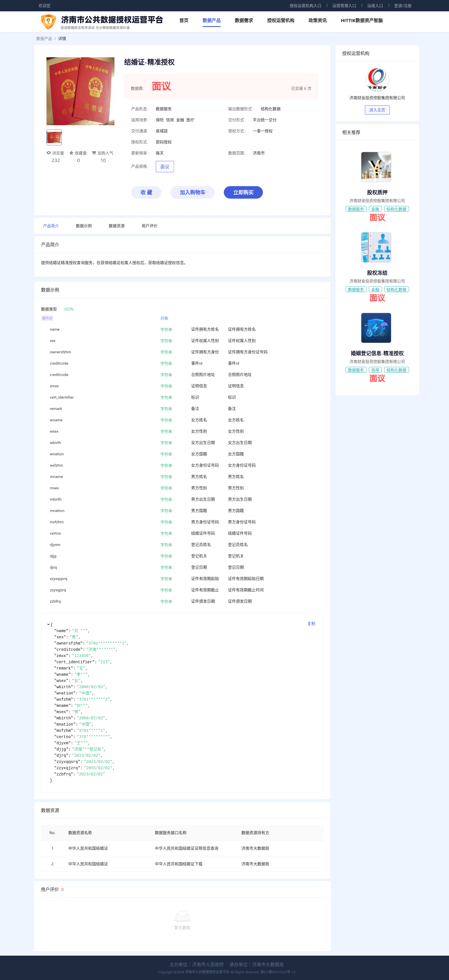Select the djjg field row
The image size is (449, 980).
tap(182, 556)
